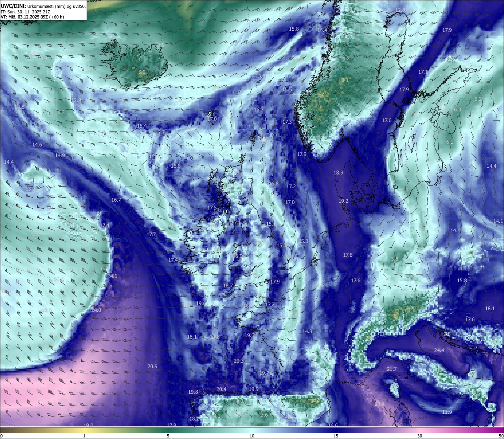
Task: Click the 18.2 value label
Action: (x=194, y=419)
